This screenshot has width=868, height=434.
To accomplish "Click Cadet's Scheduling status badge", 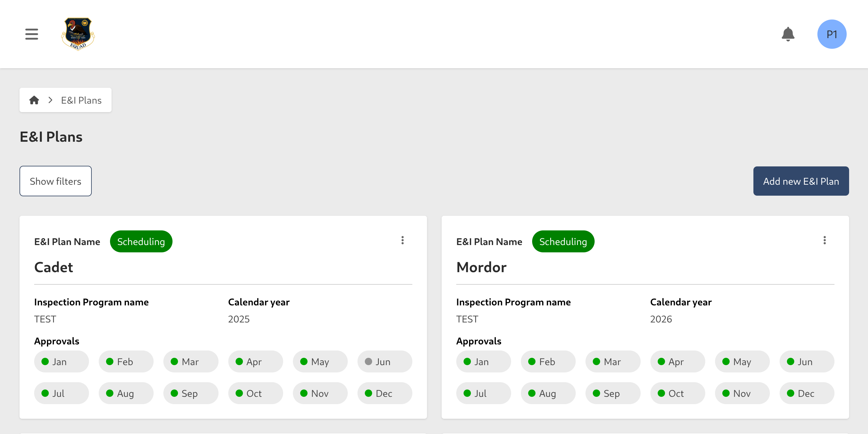I will [x=141, y=242].
